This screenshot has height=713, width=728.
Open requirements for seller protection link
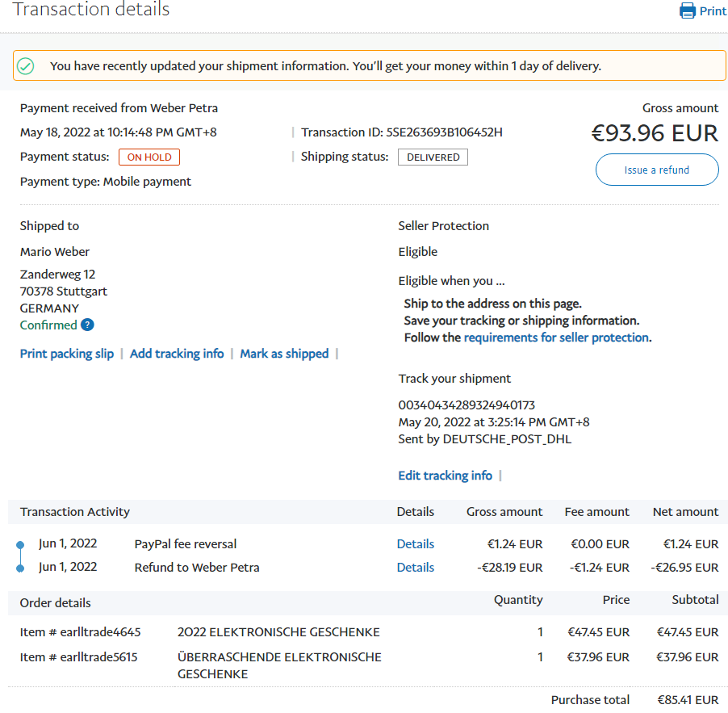[x=556, y=338]
